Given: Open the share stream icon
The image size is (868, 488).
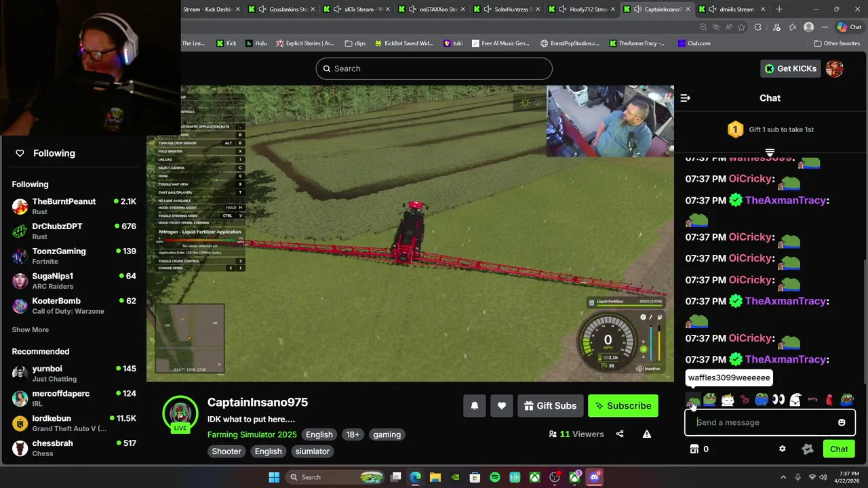Looking at the screenshot, I should (x=620, y=434).
